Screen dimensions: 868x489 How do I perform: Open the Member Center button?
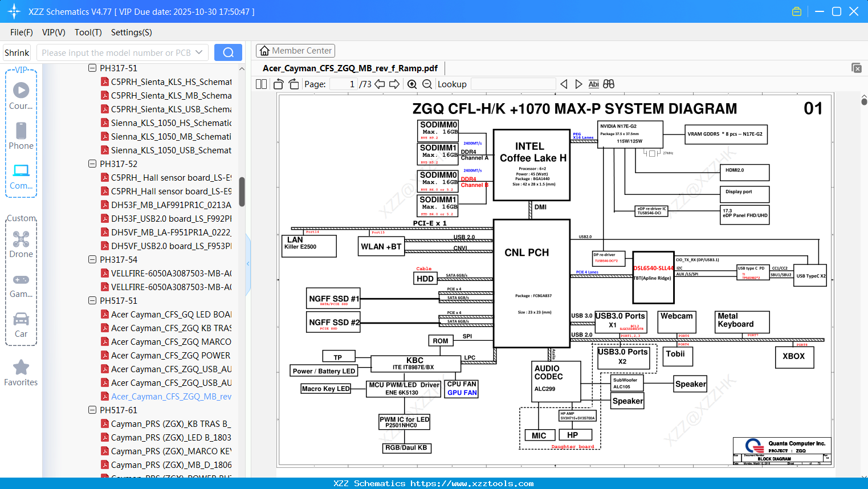(x=295, y=51)
